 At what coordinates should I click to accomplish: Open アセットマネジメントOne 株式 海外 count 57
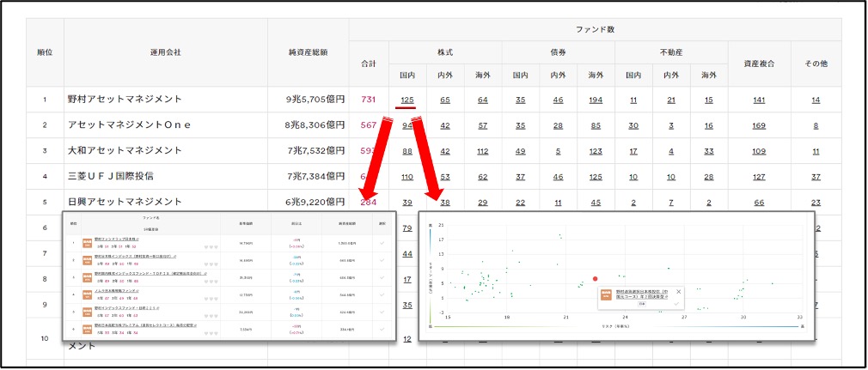pyautogui.click(x=483, y=125)
